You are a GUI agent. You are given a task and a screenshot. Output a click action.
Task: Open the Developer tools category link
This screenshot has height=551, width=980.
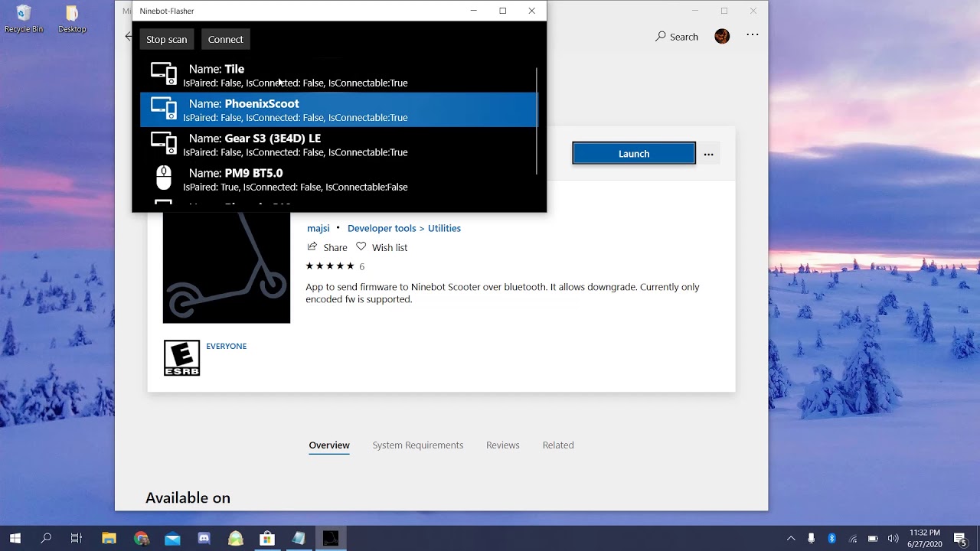[x=381, y=228]
